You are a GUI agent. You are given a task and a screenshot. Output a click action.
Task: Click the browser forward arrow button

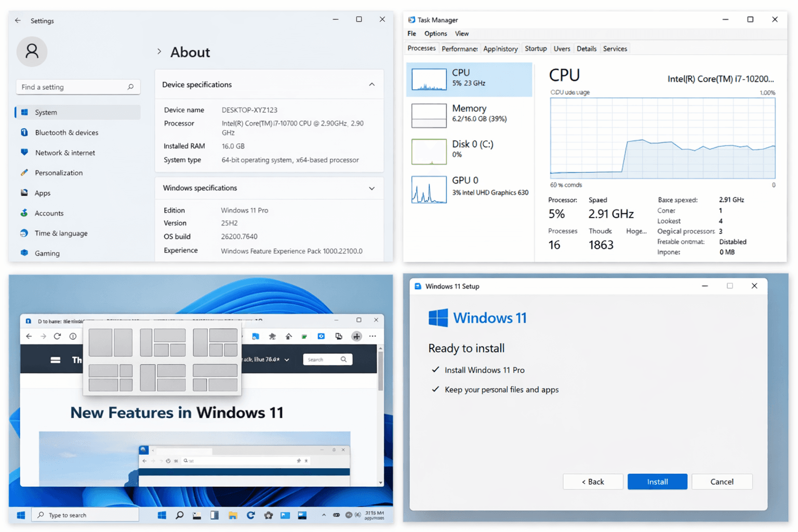pos(43,336)
